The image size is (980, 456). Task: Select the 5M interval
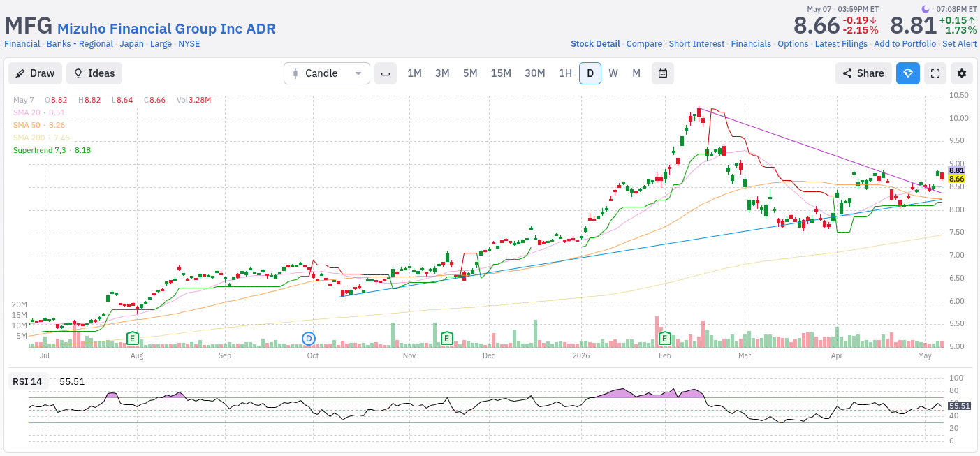pyautogui.click(x=470, y=73)
